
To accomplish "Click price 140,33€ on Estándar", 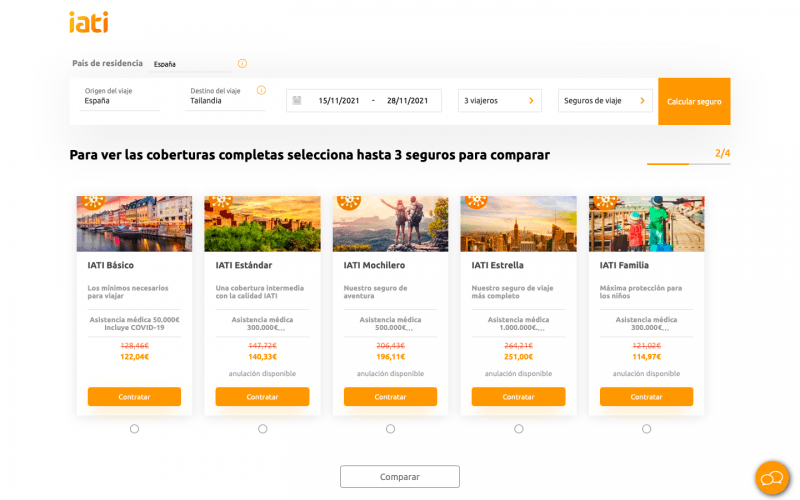I will pos(262,357).
